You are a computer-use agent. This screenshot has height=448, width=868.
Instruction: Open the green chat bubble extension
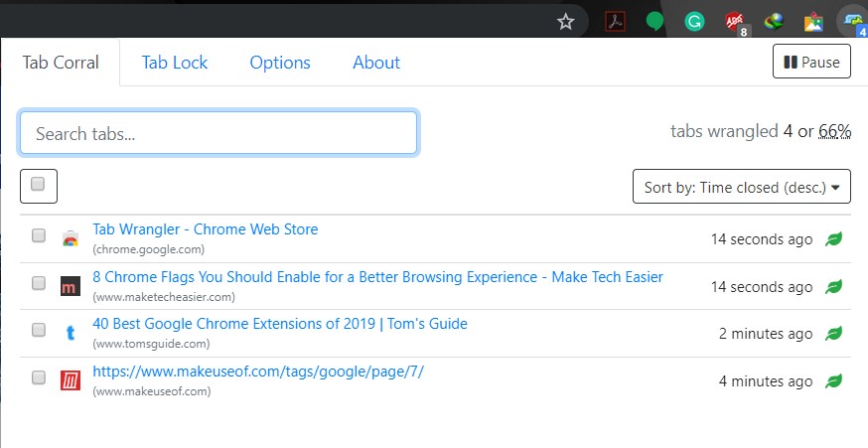coord(654,22)
